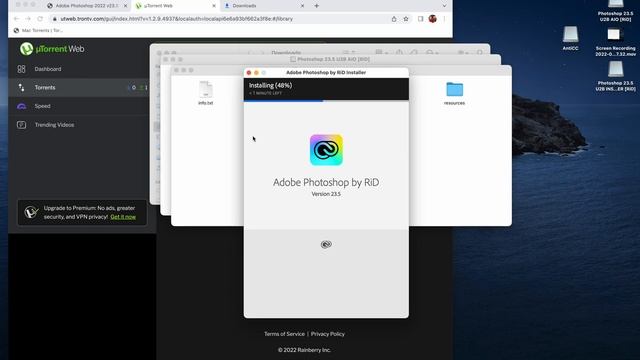640x360 pixels.
Task: Click the Dashboard grid icon
Action: point(22,69)
